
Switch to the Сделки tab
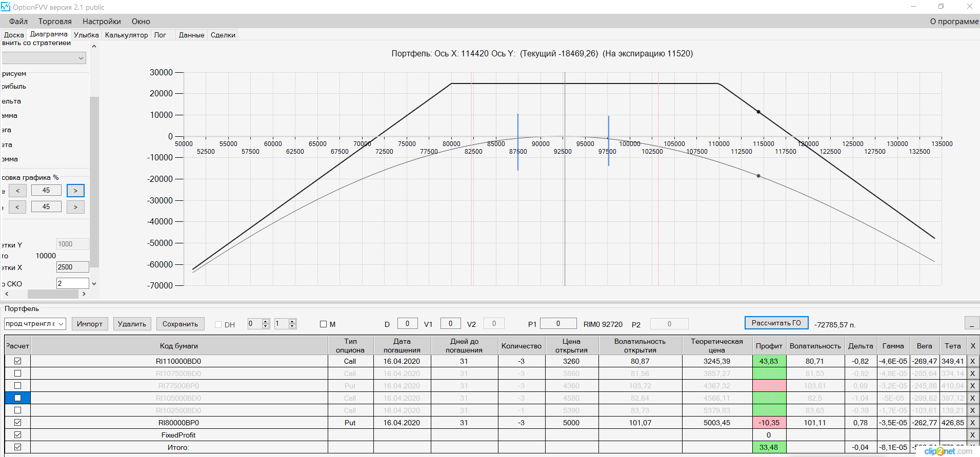click(x=223, y=35)
